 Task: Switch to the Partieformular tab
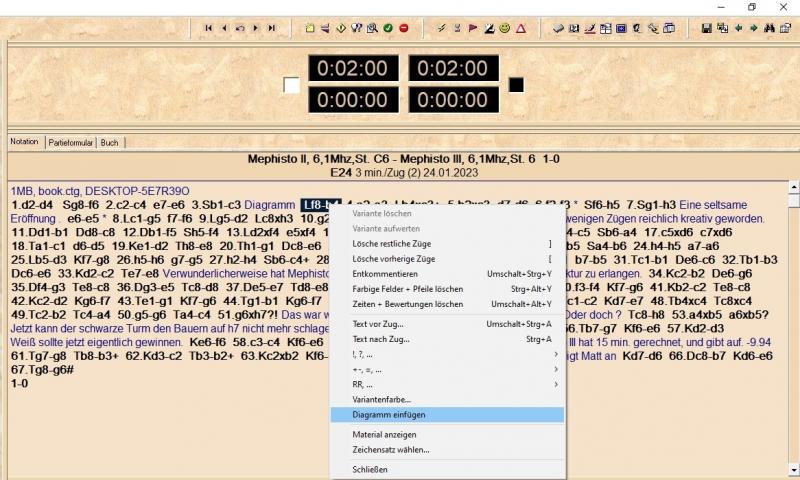click(x=70, y=143)
